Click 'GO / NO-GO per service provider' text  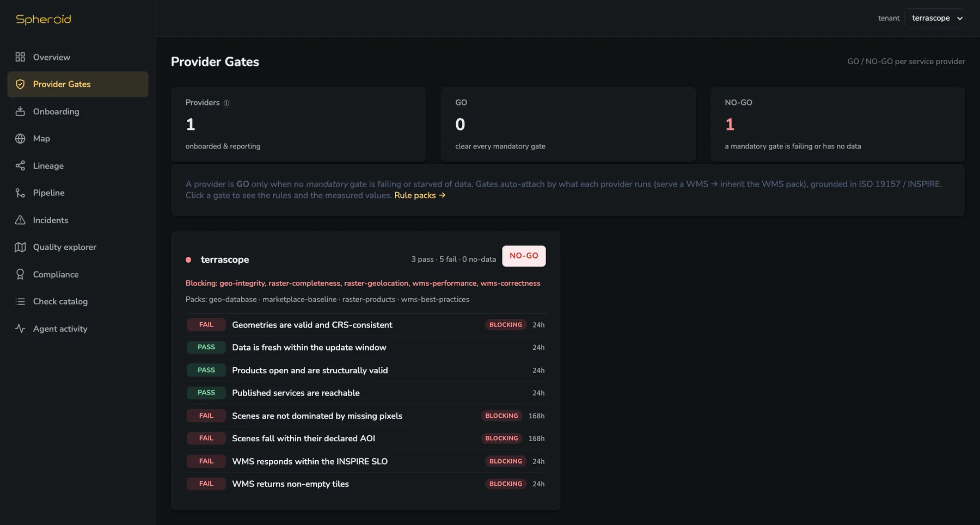tap(906, 61)
